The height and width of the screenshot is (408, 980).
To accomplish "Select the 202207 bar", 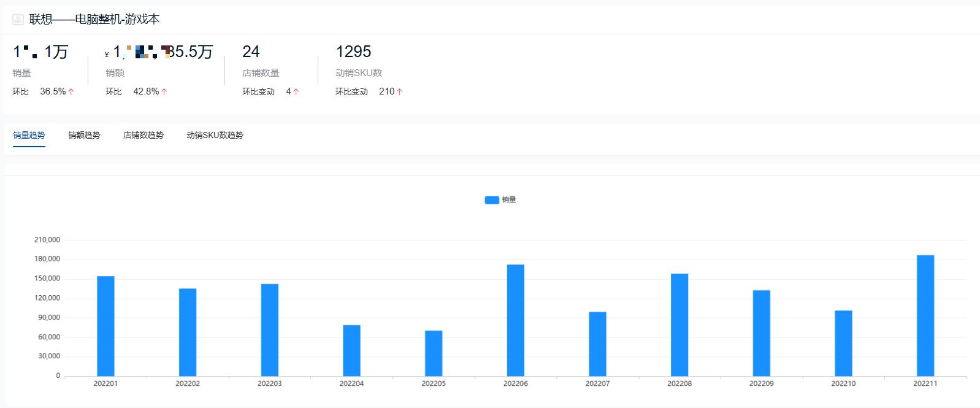I will coord(597,344).
